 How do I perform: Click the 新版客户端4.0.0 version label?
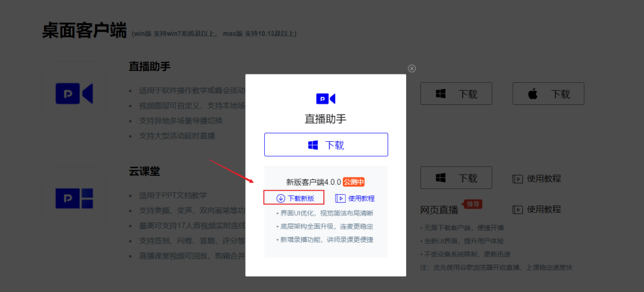(314, 182)
